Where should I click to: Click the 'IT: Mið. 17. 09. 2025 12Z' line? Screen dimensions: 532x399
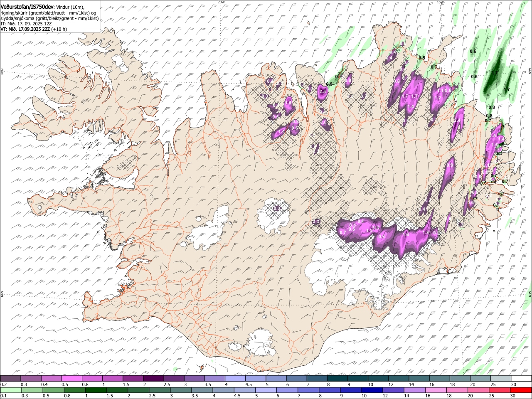pos(26,24)
